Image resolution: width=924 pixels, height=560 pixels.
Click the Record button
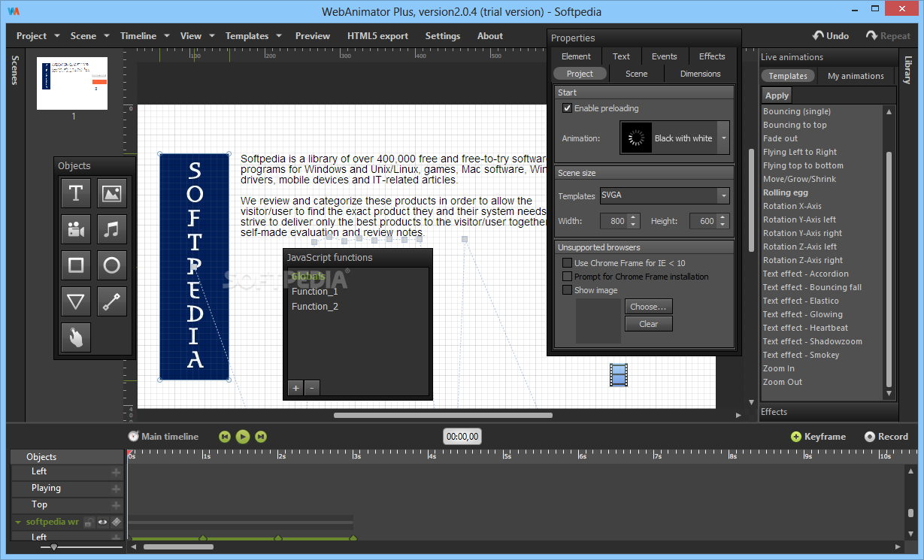click(x=886, y=436)
